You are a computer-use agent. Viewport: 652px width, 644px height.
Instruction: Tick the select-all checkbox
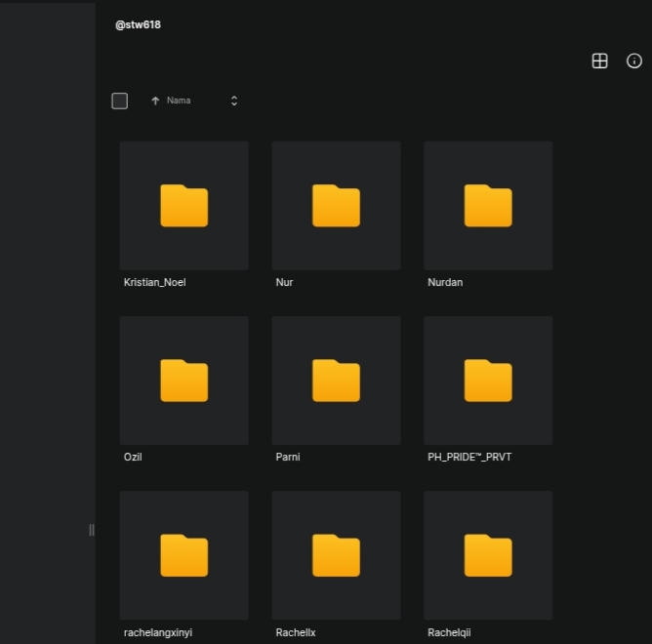120,101
